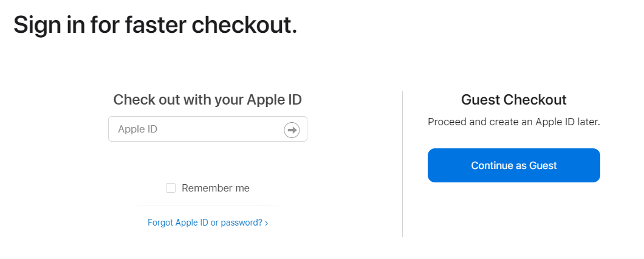This screenshot has height=259, width=644.
Task: Click the word "Guest" in the Guest Checkout heading
Action: pyautogui.click(x=481, y=100)
